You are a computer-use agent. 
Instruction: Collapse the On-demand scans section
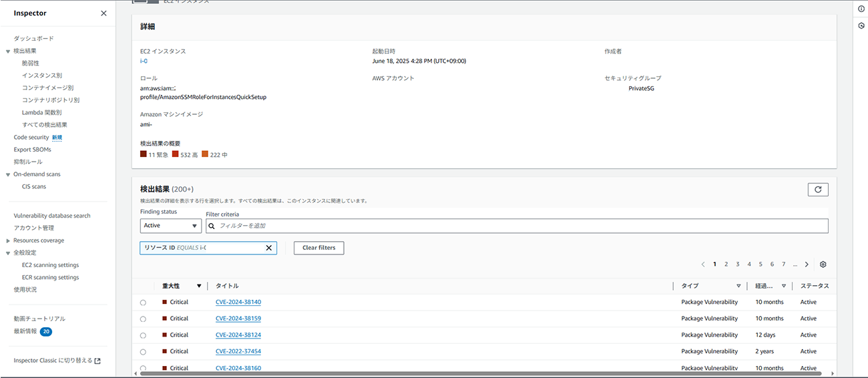(8, 174)
